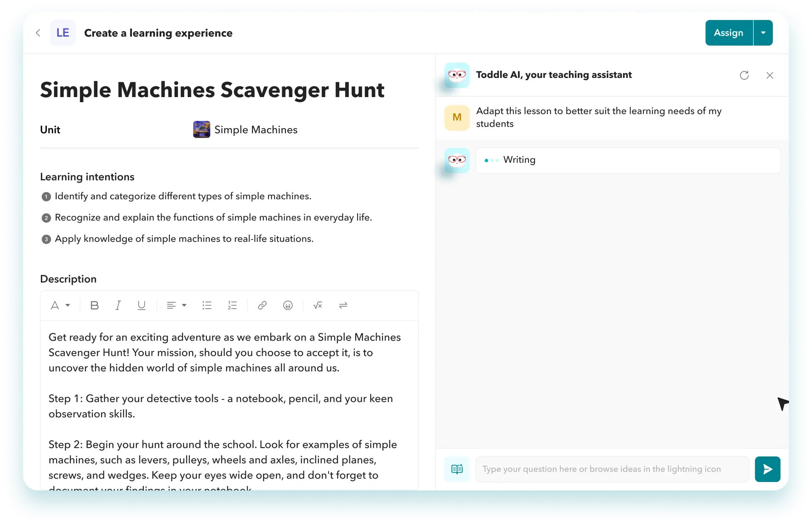812x525 pixels.
Task: Create a numbered list
Action: 232,305
